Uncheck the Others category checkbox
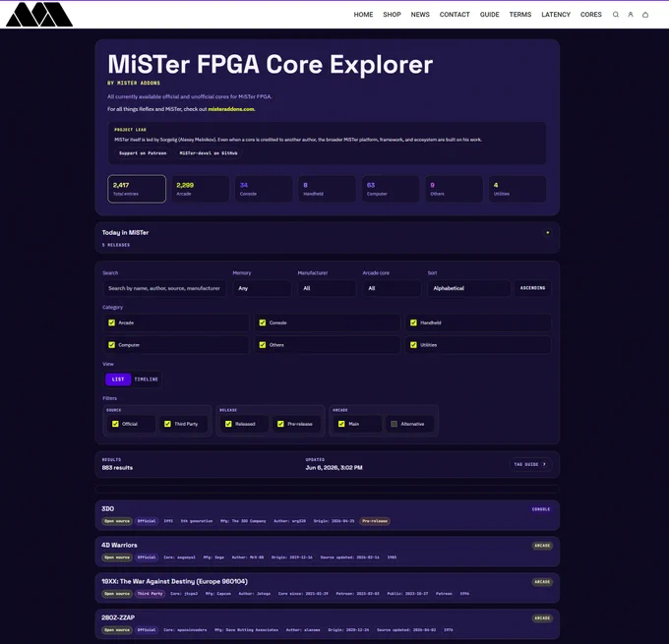This screenshot has width=669, height=644. click(263, 345)
